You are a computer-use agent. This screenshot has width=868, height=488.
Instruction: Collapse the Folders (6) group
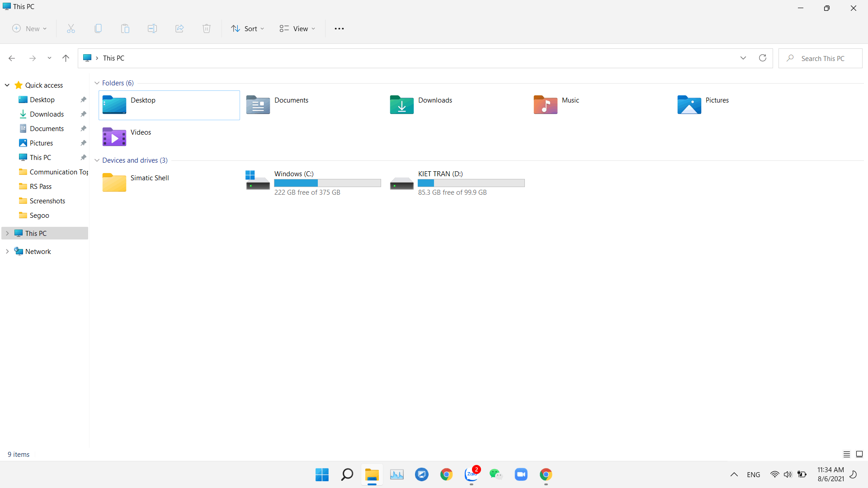[x=97, y=83]
